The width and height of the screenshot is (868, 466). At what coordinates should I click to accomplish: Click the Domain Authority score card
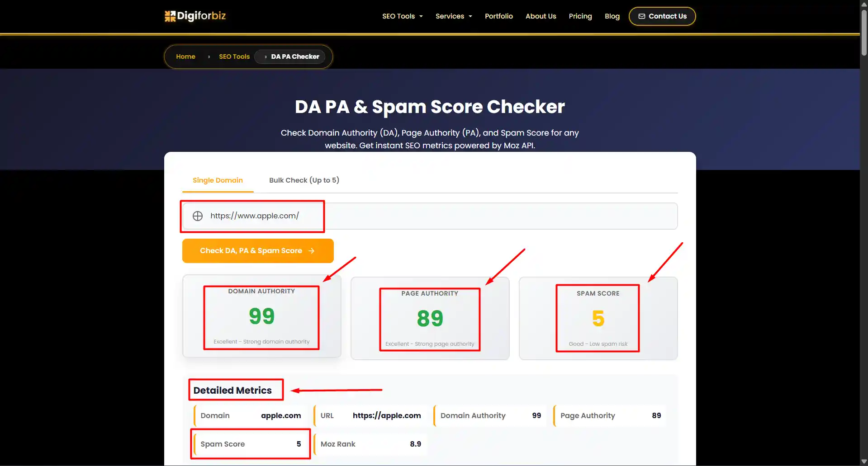click(x=261, y=316)
